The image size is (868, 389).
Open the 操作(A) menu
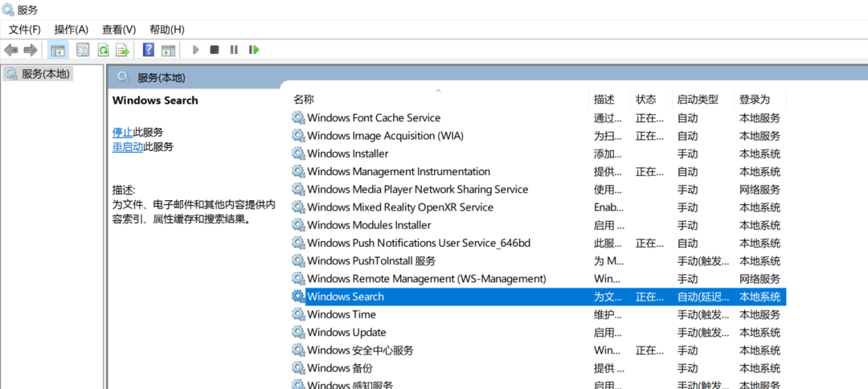71,29
